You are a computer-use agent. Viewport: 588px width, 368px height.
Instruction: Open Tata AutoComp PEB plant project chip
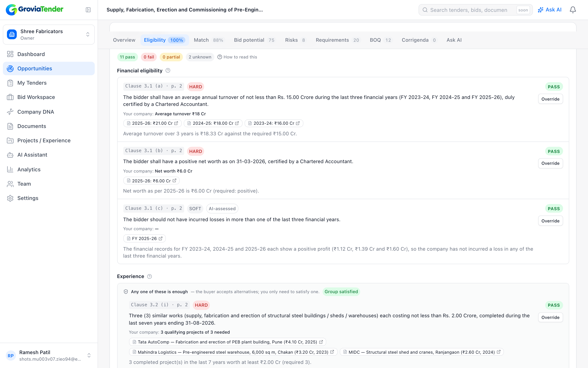pyautogui.click(x=227, y=342)
